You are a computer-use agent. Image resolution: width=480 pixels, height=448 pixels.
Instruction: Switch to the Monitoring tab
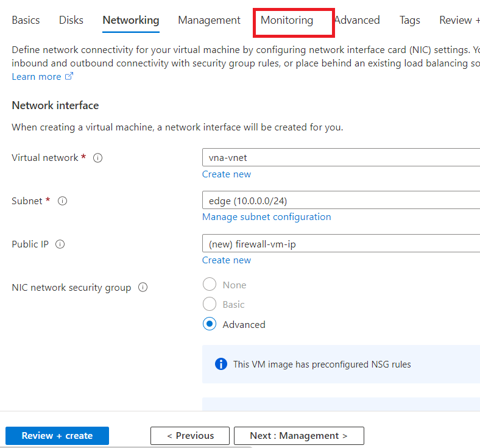coord(287,21)
